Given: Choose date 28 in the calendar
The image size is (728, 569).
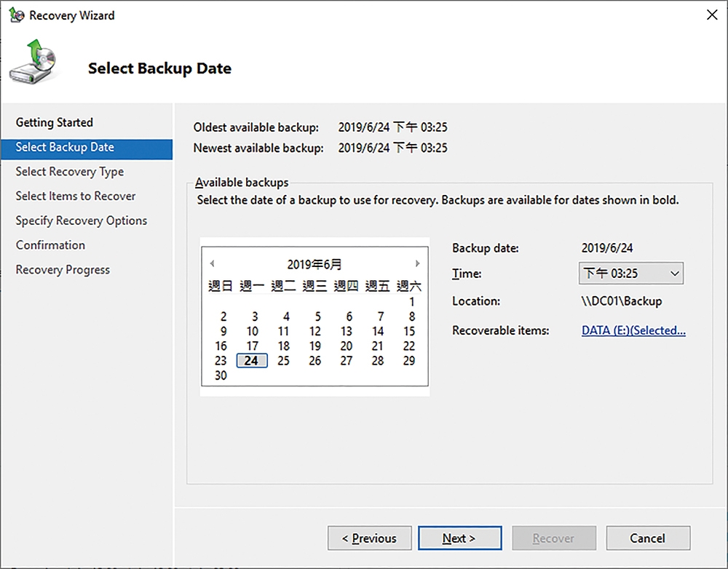Looking at the screenshot, I should click(378, 361).
